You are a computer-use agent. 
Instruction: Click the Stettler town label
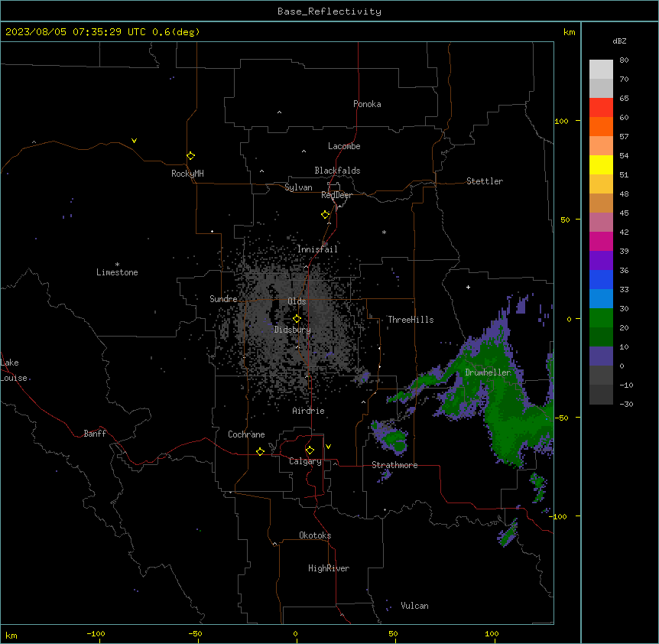tap(485, 181)
